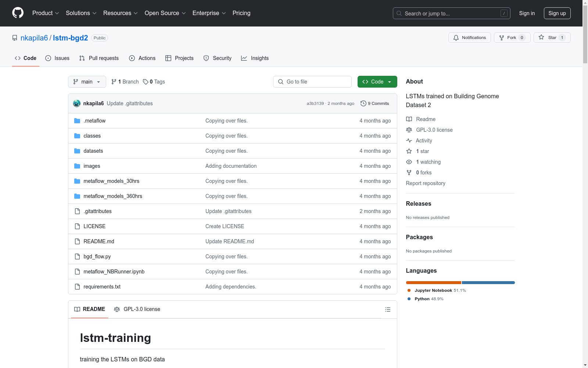Star this repository
Image resolution: width=588 pixels, height=368 pixels.
pos(552,38)
